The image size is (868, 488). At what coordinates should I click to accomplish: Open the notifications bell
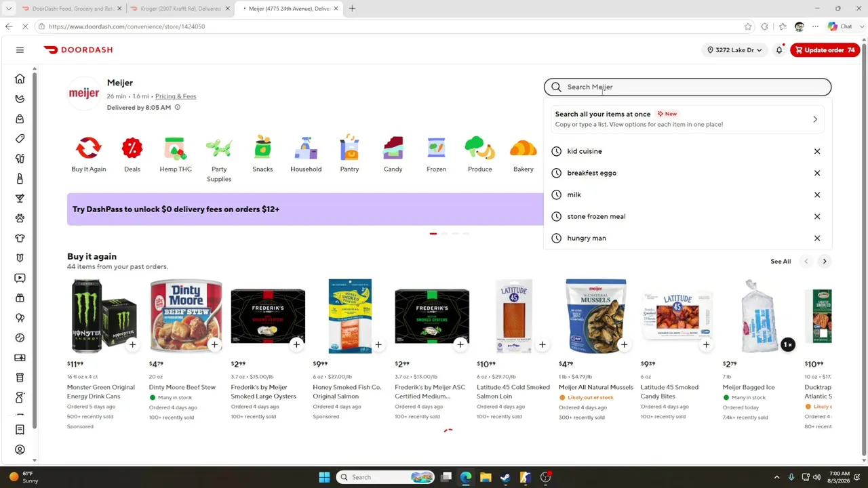[779, 49]
